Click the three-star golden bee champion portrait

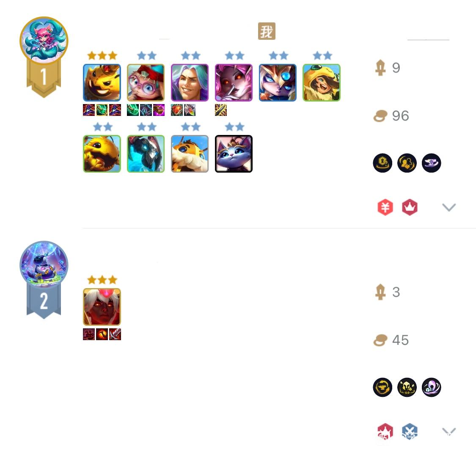[102, 82]
